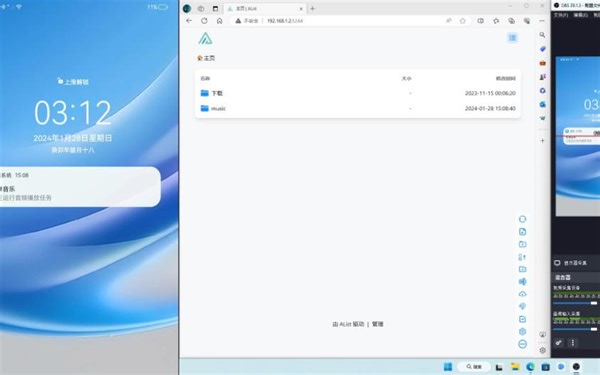This screenshot has height=375, width=600.
Task: Open OBS mixer three-dot menu
Action: 573,343
